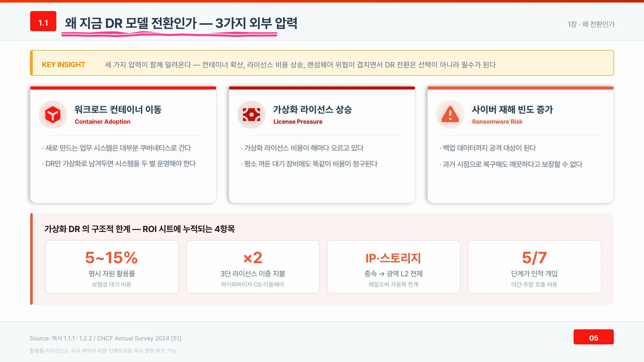The image size is (644, 362).
Task: Click the caption 보험성 대기 비용
Action: tap(112, 284)
